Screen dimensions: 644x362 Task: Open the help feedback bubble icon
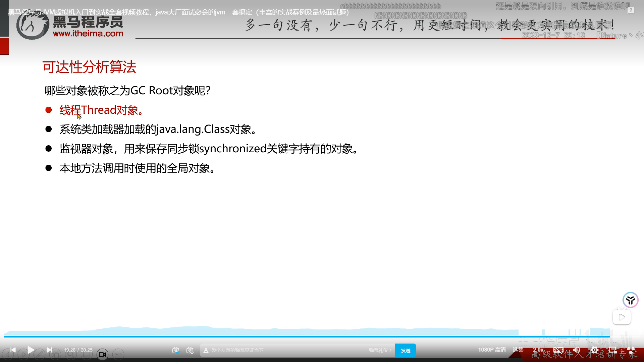pos(631,11)
